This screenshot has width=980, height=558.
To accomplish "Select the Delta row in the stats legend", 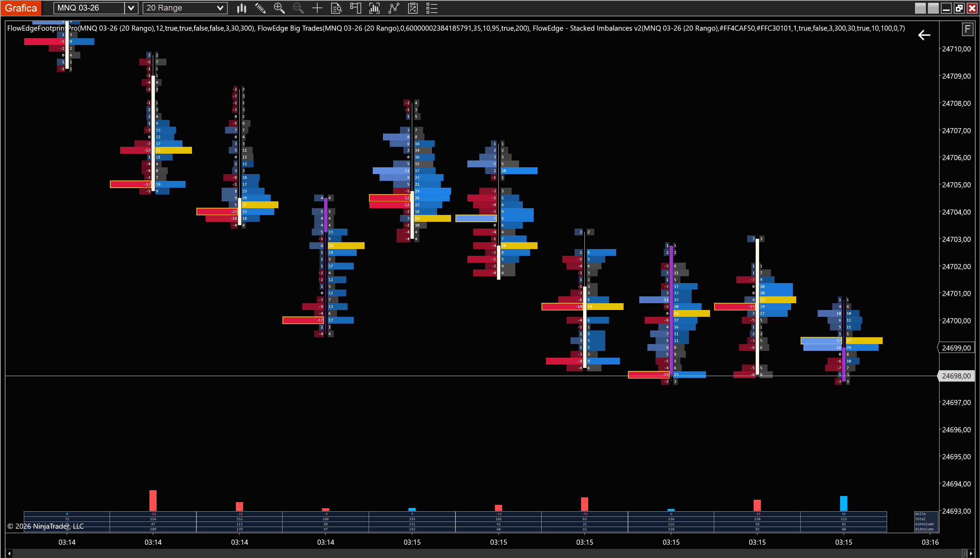I will pyautogui.click(x=921, y=514).
